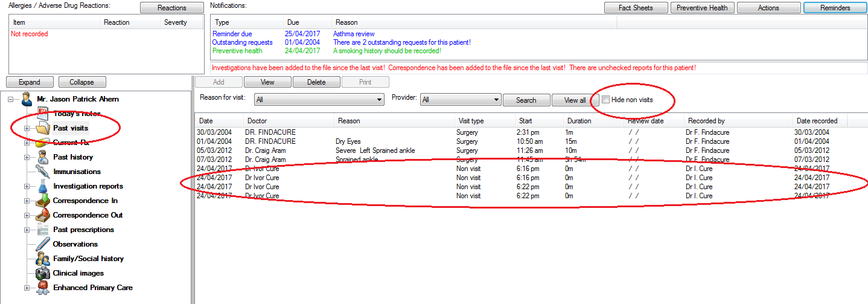Image resolution: width=868 pixels, height=304 pixels.
Task: Expand the Past history tree node
Action: [x=27, y=157]
